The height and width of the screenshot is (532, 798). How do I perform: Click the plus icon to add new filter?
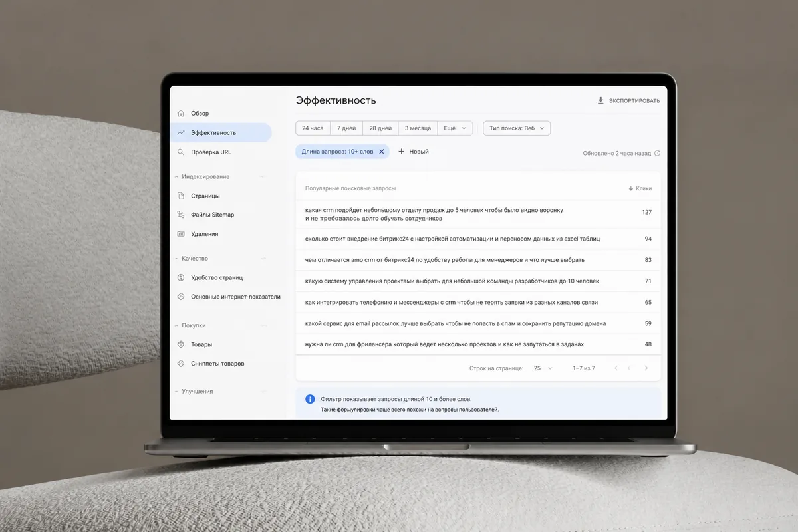(x=402, y=152)
